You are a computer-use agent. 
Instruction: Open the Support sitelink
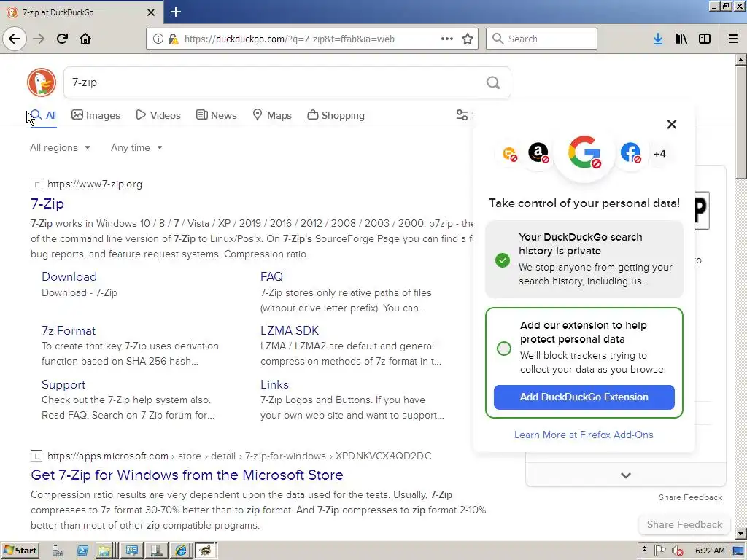63,385
